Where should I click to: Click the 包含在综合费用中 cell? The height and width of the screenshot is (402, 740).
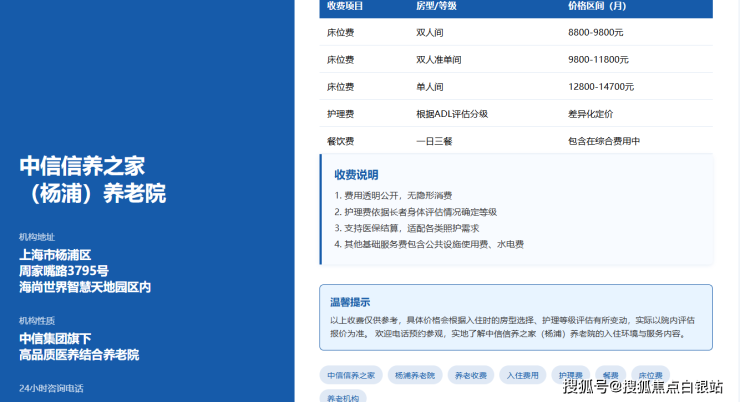coord(604,141)
